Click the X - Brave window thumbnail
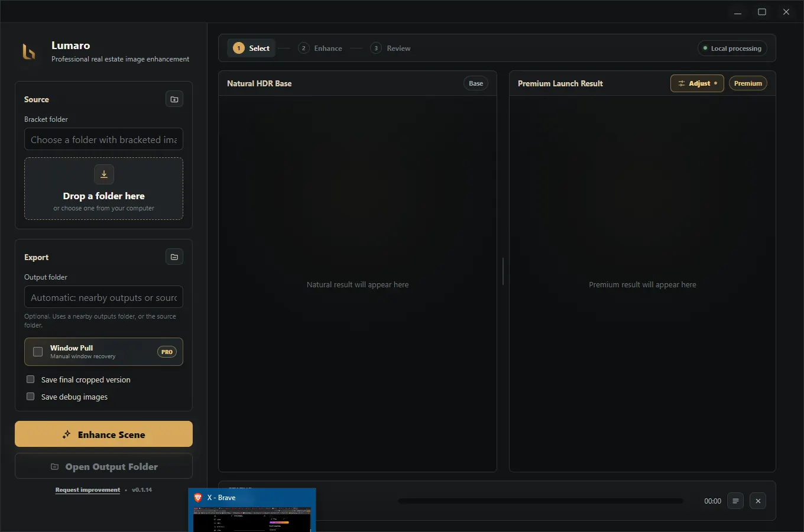The image size is (804, 532). [252, 510]
